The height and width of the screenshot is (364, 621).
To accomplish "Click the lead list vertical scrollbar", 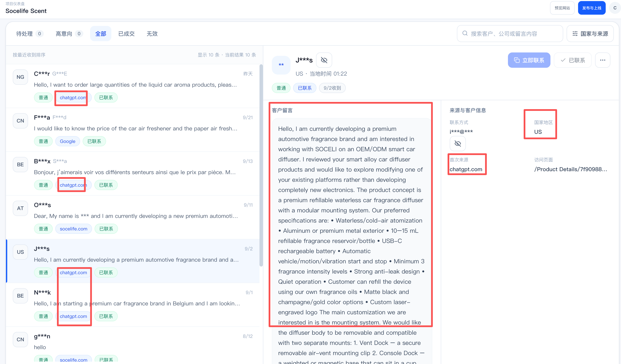I will 261,165.
